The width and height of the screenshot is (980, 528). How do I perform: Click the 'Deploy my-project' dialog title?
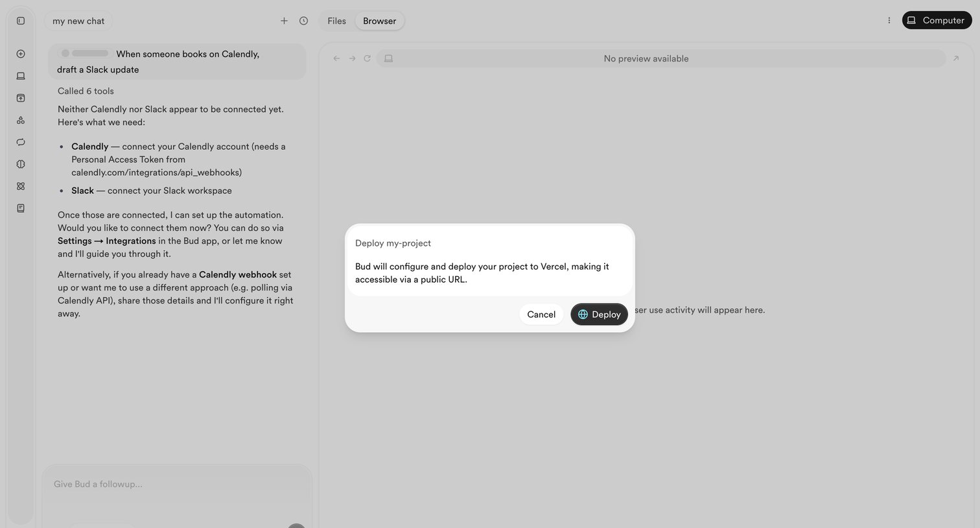tap(393, 243)
